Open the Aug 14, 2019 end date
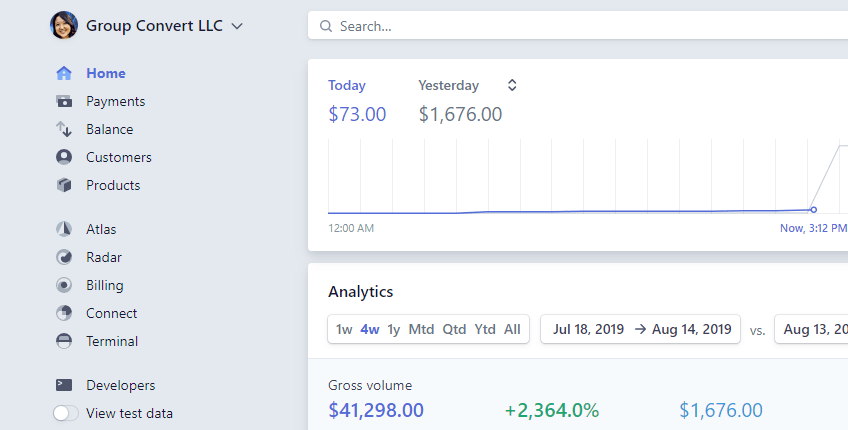 [x=692, y=329]
